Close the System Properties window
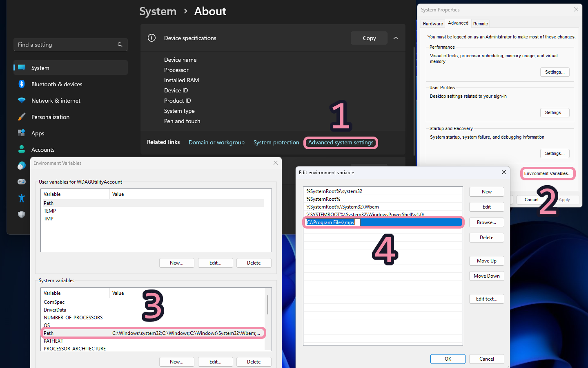 [576, 9]
